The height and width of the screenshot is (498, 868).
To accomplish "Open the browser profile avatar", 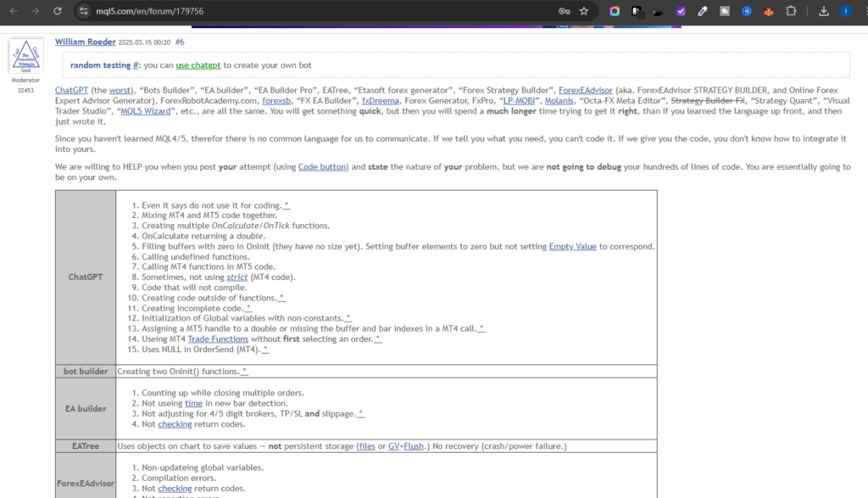I will coord(846,12).
